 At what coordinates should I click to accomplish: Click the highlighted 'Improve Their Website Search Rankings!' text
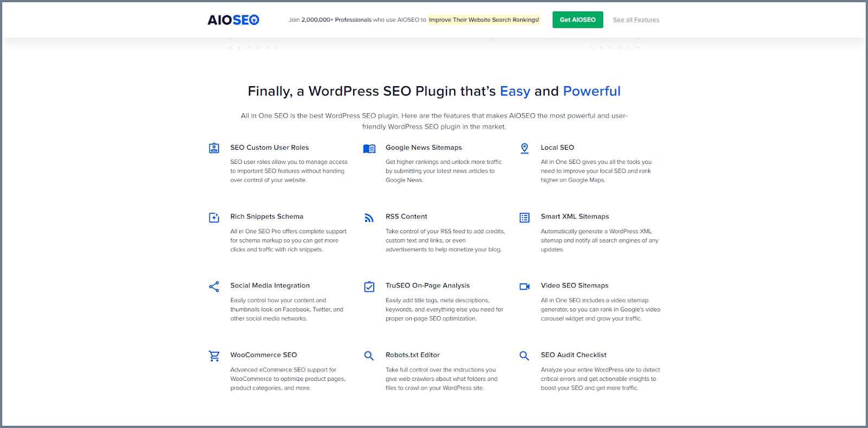(x=484, y=20)
